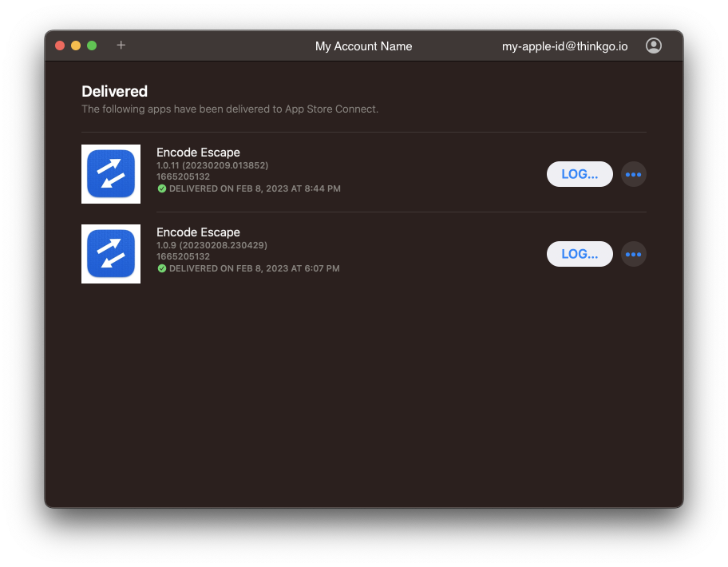Click the Delivered on Feb 8 at 8:44 PM status
Viewport: 728px width, 567px height.
pos(255,188)
